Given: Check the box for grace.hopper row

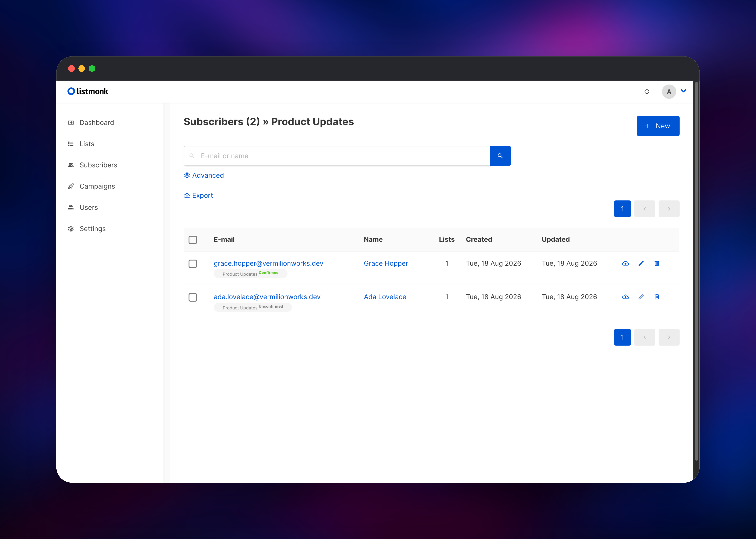Looking at the screenshot, I should (x=193, y=264).
